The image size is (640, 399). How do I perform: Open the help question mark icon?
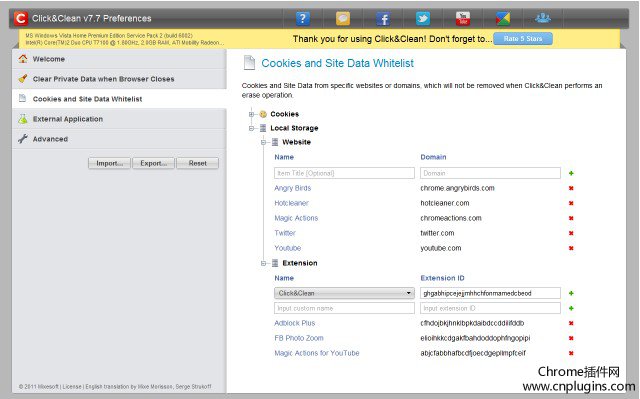point(302,18)
